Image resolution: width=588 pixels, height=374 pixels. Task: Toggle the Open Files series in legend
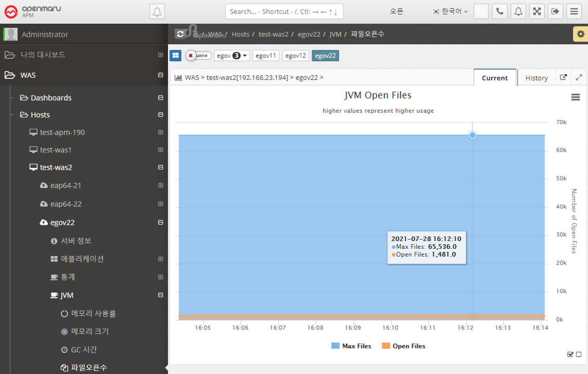click(408, 346)
